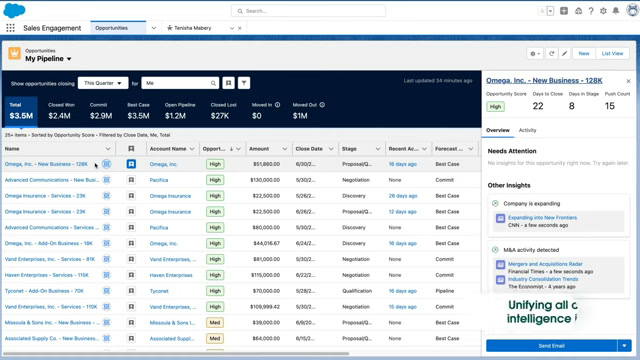Expand the Send Email dropdown arrow
The height and width of the screenshot is (360, 640).
624,346
